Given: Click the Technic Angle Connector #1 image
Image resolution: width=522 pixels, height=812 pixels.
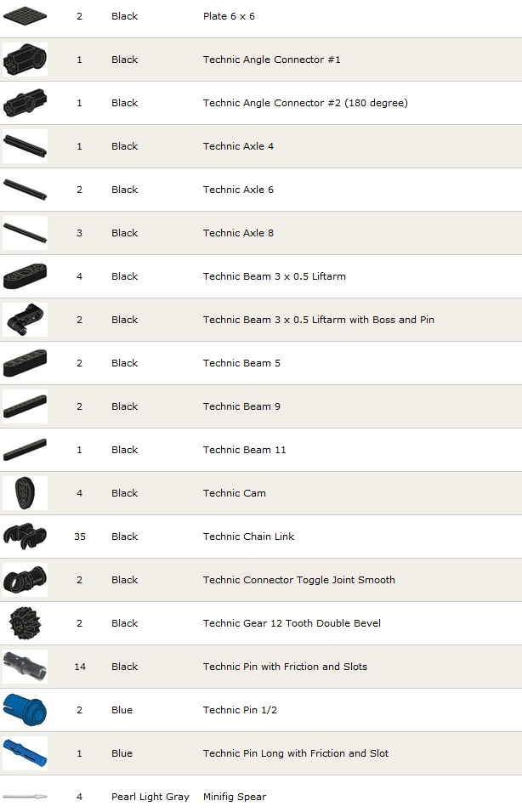Looking at the screenshot, I should pyautogui.click(x=25, y=60).
